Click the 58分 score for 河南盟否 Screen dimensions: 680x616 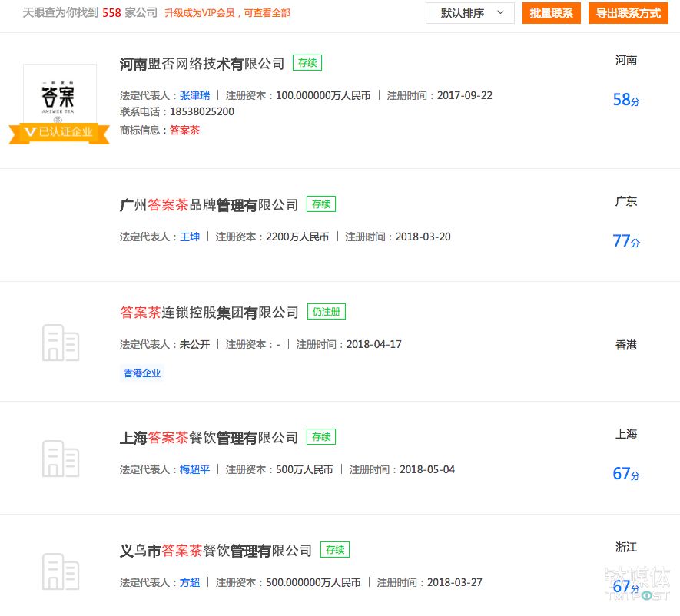pyautogui.click(x=625, y=100)
